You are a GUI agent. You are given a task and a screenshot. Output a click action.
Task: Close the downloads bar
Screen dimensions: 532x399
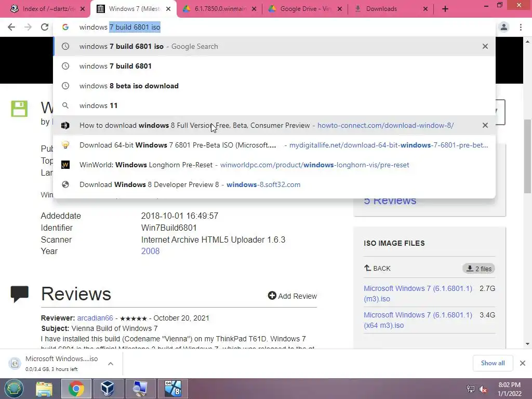point(523,363)
